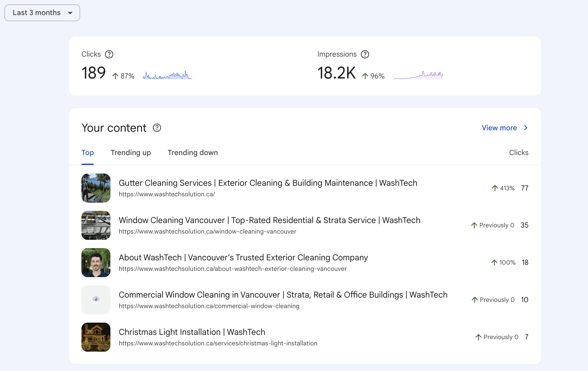Select the Top content tab
588x371 pixels.
87,153
